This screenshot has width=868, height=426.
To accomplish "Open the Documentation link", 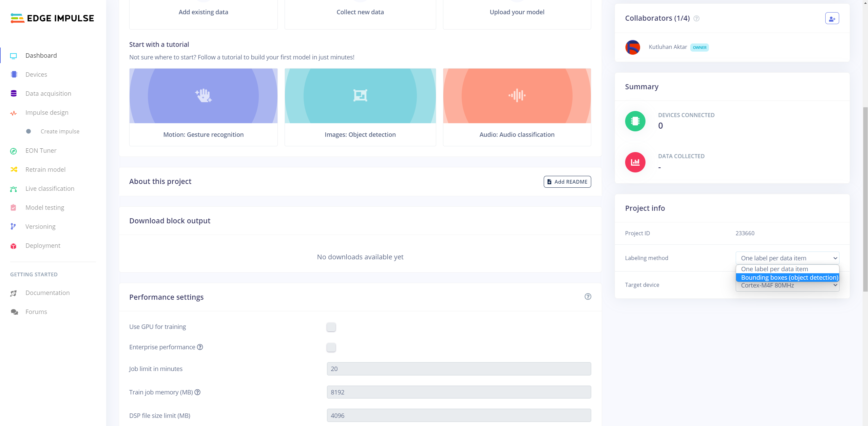I will pyautogui.click(x=47, y=293).
